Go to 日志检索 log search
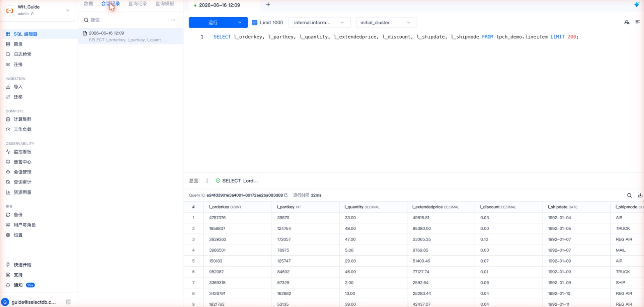Viewport: 644px width, 307px height. tap(39, 54)
